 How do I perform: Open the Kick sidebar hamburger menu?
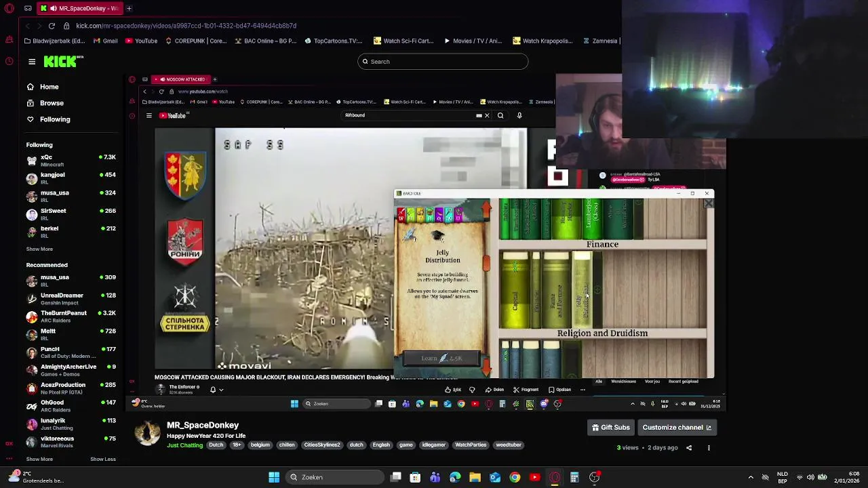point(32,62)
